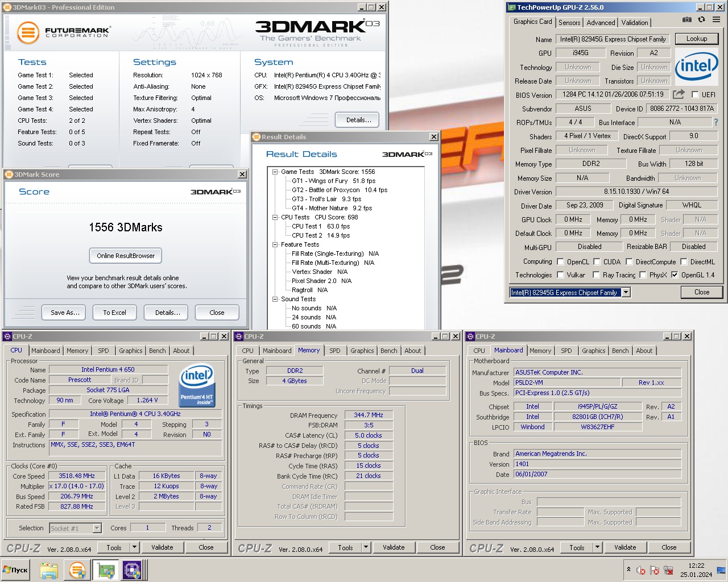Open the GPU-Z hamburger menu
The height and width of the screenshot is (582, 728).
(716, 19)
